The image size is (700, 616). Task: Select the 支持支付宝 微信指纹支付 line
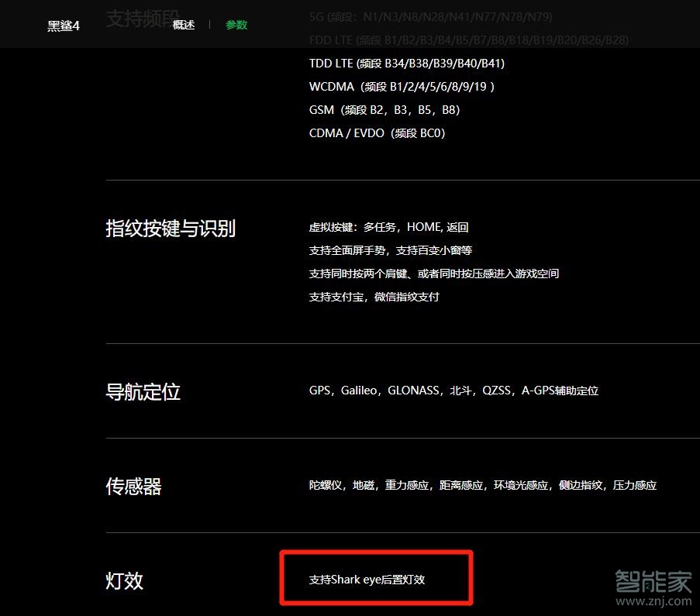pos(374,297)
